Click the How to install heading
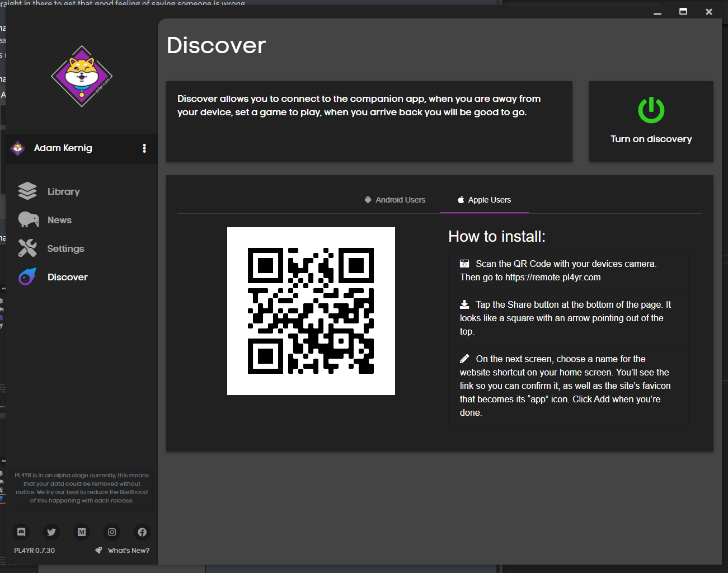The image size is (728, 573). pos(497,237)
